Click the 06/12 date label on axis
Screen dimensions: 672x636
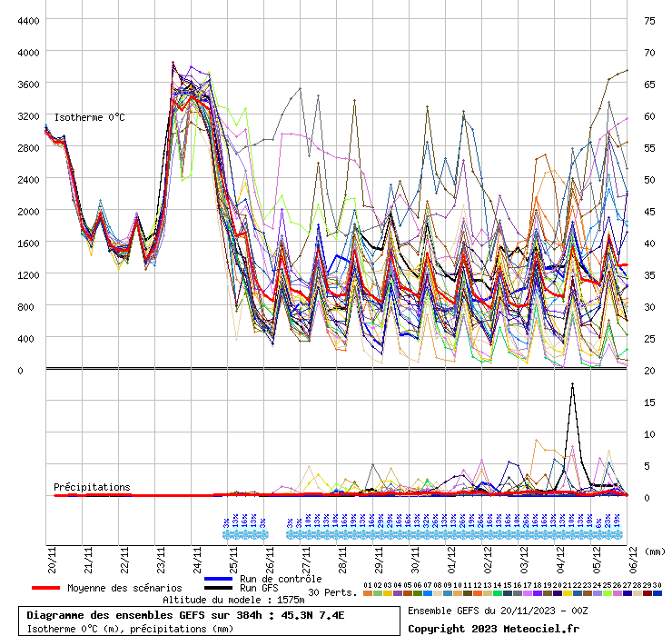click(633, 556)
